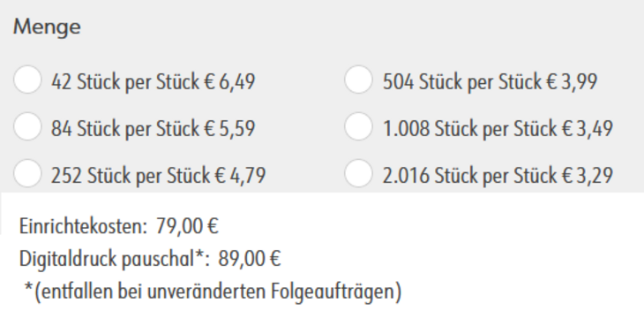Click the 89,00 € digital print value

(x=250, y=260)
